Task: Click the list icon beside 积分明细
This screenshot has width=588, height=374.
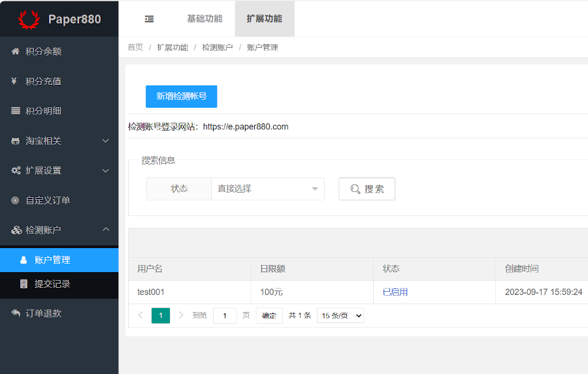Action: (16, 111)
